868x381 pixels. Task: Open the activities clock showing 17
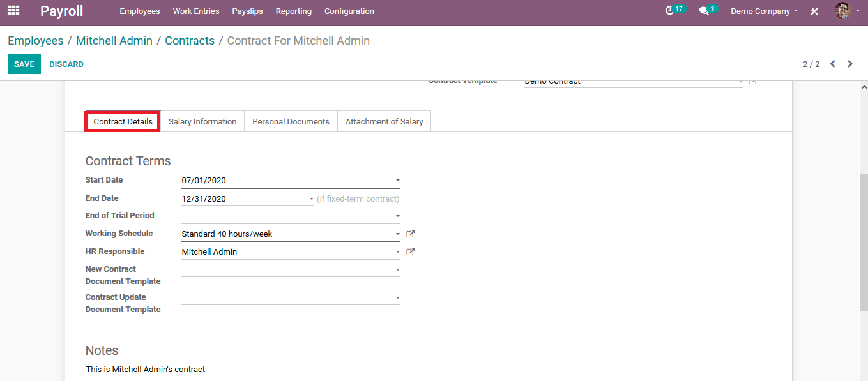(x=673, y=11)
